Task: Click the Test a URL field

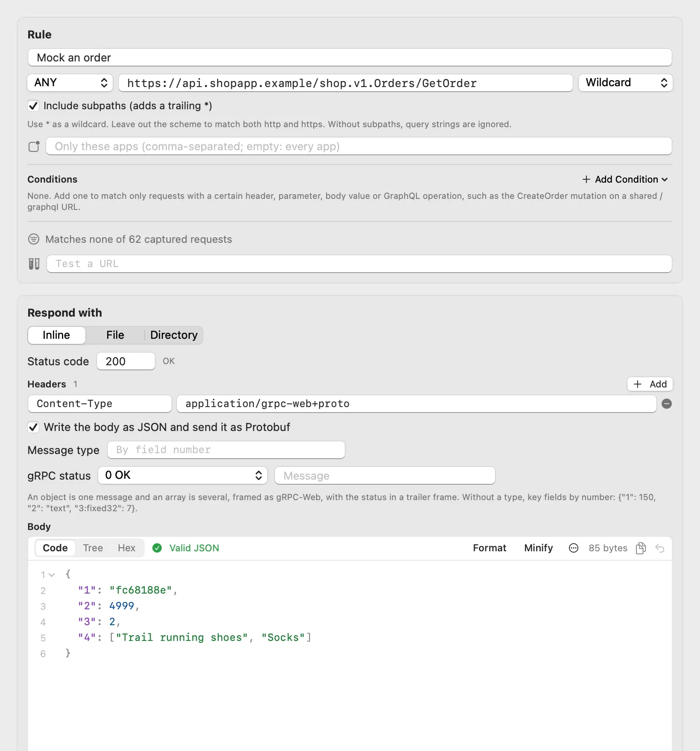Action: point(359,264)
